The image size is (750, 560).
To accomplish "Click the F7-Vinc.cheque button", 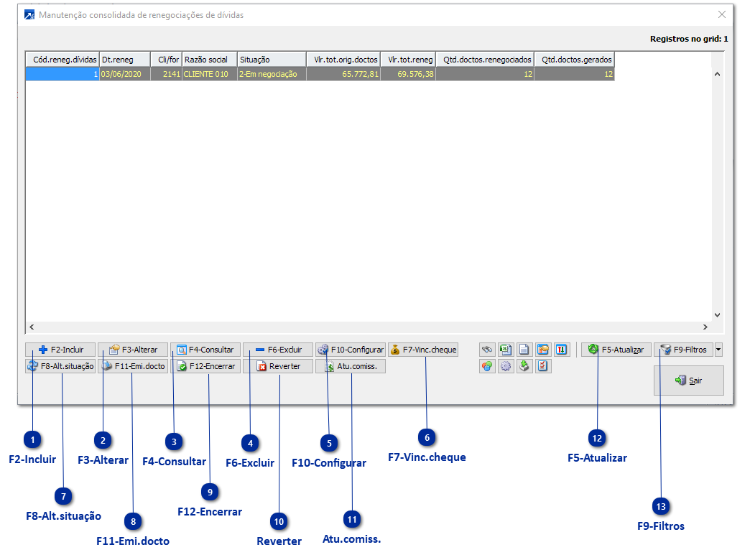I will pos(423,350).
